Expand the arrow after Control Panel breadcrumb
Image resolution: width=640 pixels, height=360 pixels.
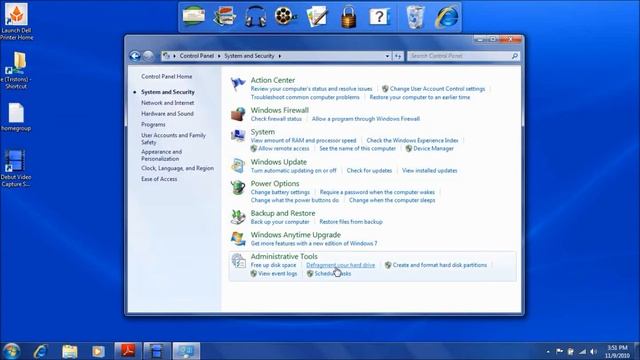(x=219, y=56)
